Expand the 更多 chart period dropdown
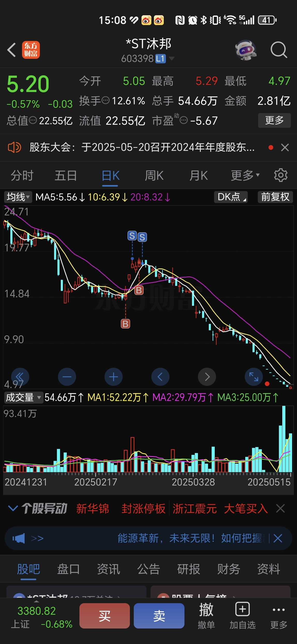297x644 pixels. click(x=245, y=175)
